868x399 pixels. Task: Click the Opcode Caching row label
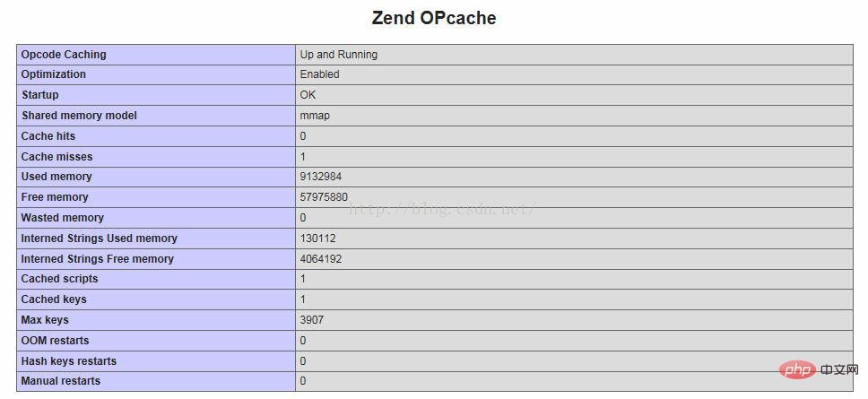click(64, 55)
